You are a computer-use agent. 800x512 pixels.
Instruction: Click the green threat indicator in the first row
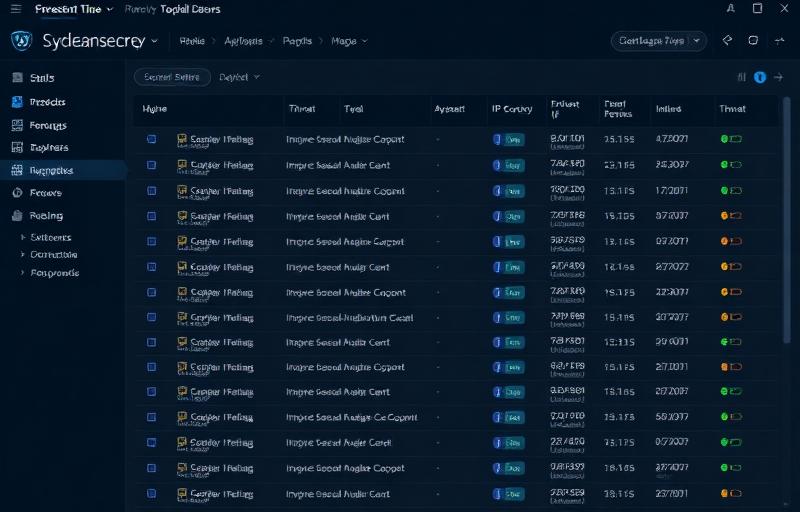coord(730,140)
